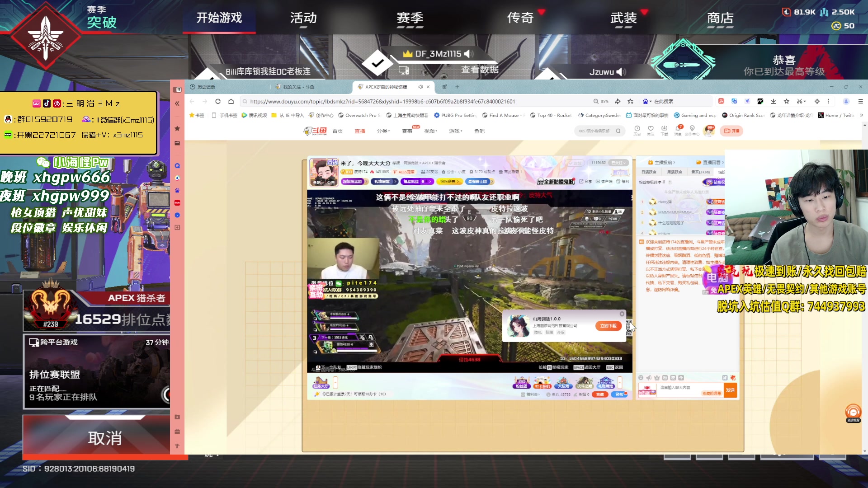868x488 pixels.
Task: Open the 超级粉丝团 activity icon below video
Action: (x=521, y=383)
